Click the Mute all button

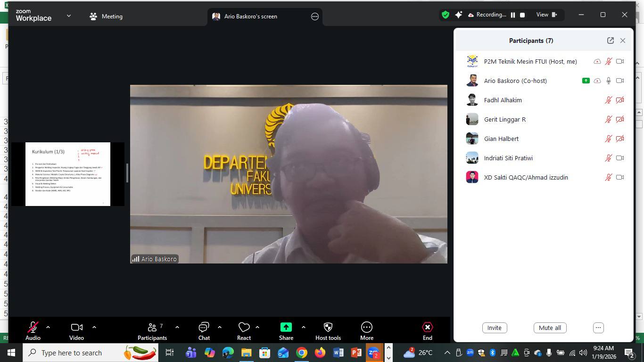(550, 328)
